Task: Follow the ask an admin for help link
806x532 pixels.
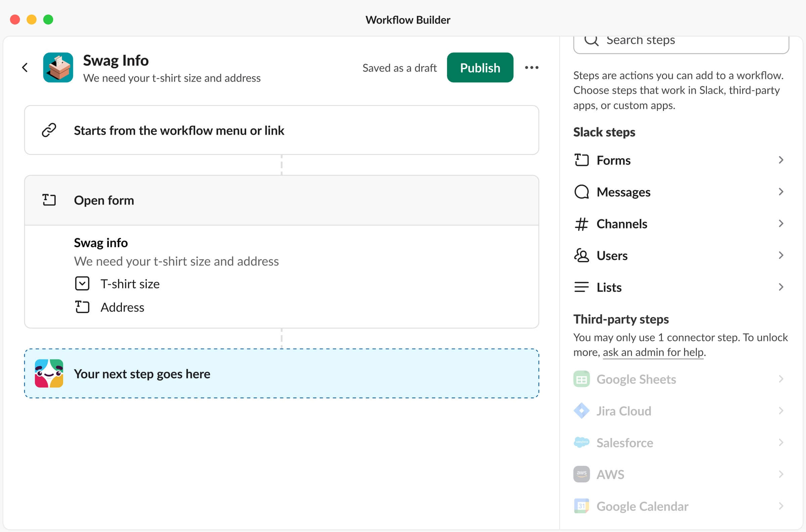Action: [653, 353]
